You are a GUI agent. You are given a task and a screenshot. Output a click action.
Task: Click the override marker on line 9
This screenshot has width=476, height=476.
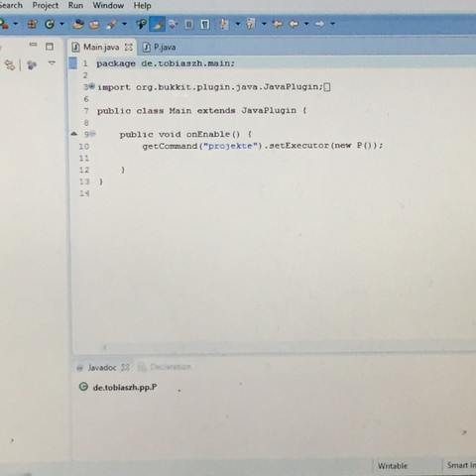74,134
